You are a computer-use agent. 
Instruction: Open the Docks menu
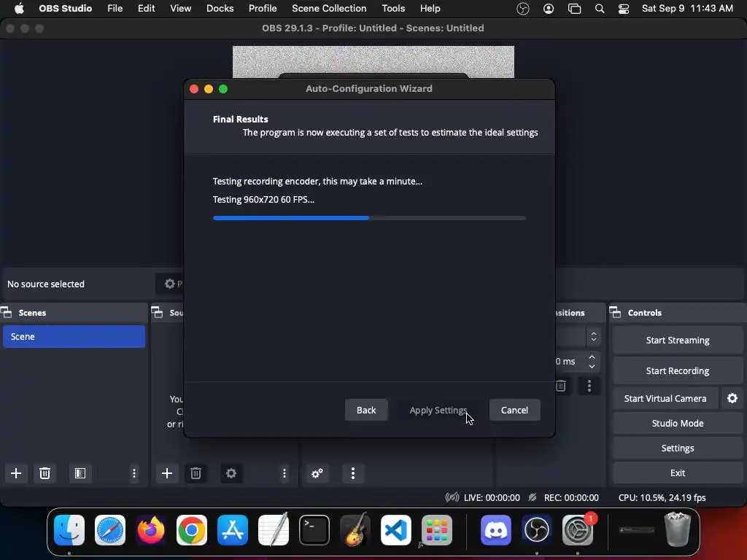pyautogui.click(x=220, y=9)
